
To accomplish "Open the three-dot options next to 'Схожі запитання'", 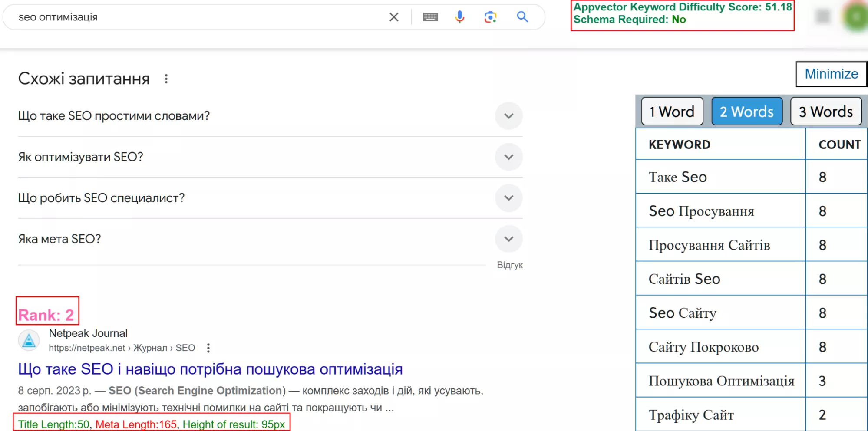I will point(166,79).
